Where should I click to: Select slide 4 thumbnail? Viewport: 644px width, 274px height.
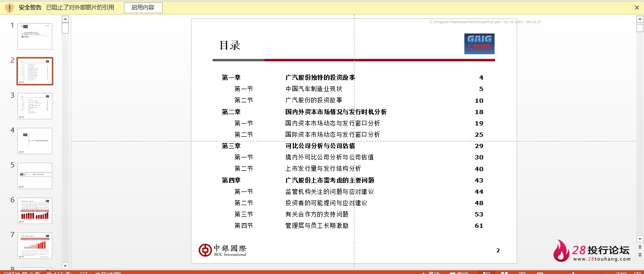(35, 141)
